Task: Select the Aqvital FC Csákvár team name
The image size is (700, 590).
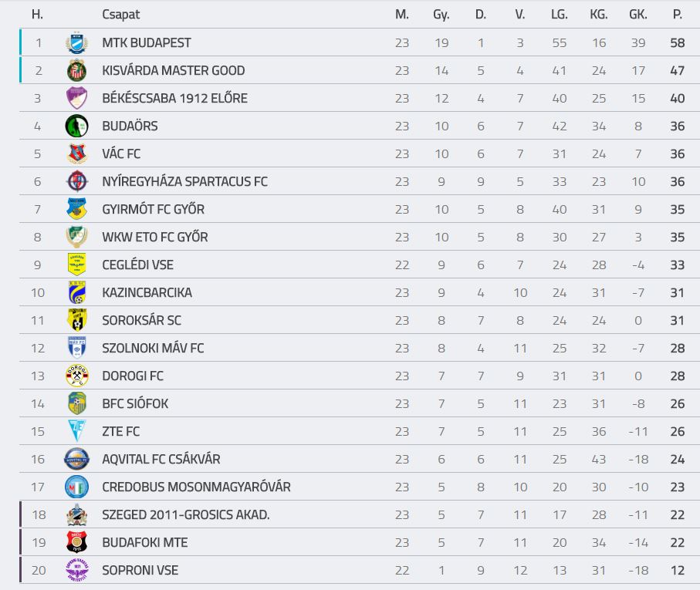Action: (161, 459)
